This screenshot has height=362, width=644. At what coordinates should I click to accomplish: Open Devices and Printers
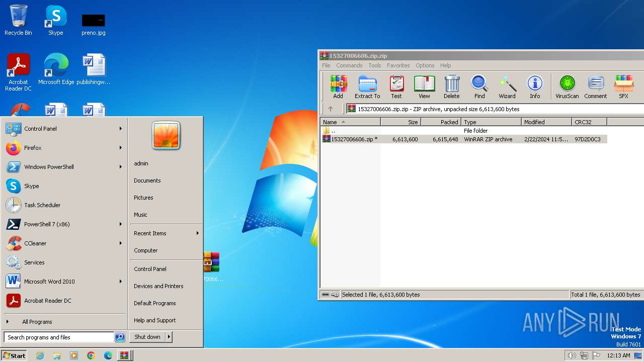coord(158,286)
